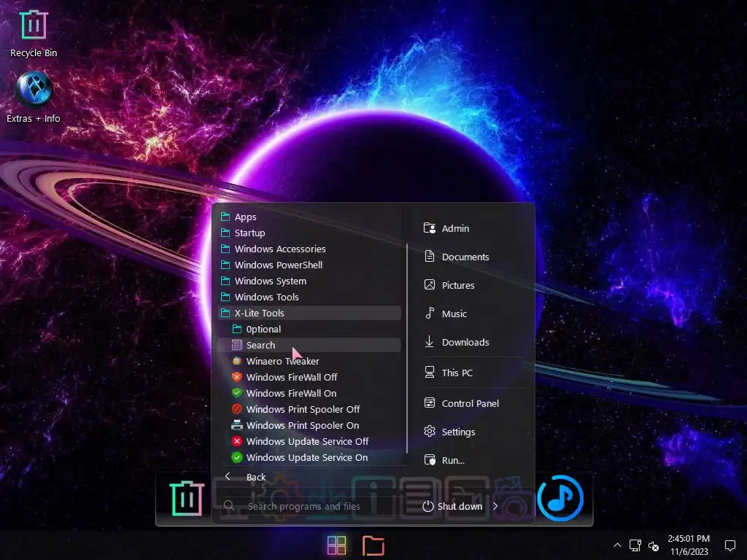Click the green check Update Service On icon
This screenshot has height=560, width=747.
coord(237,457)
